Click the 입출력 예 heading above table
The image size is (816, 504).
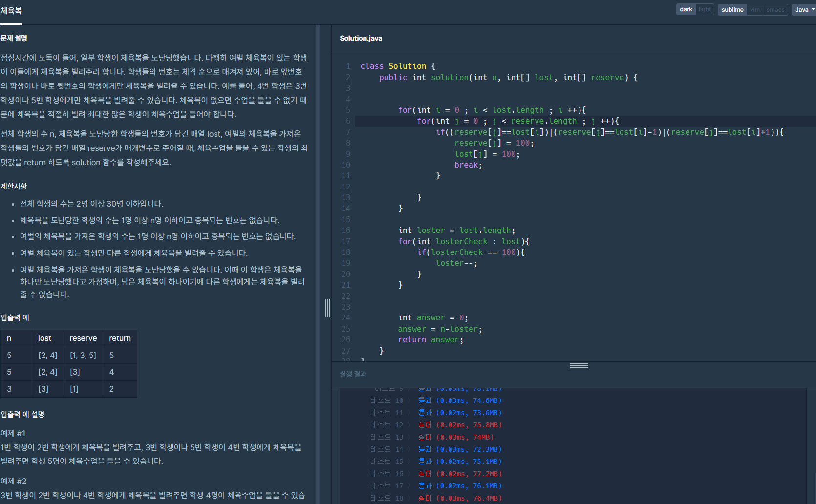tap(15, 318)
